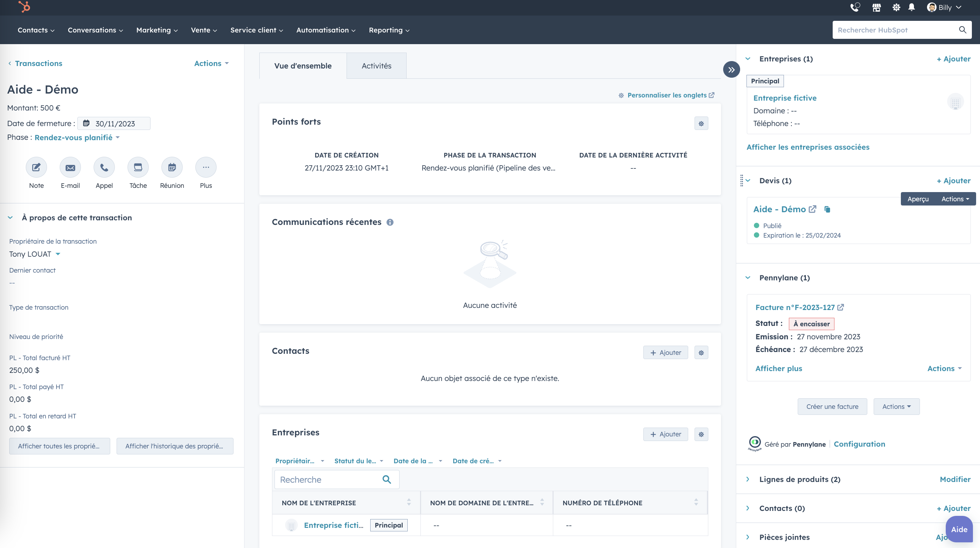Click the Points forts settings gear
Viewport: 980px width, 548px height.
point(701,124)
